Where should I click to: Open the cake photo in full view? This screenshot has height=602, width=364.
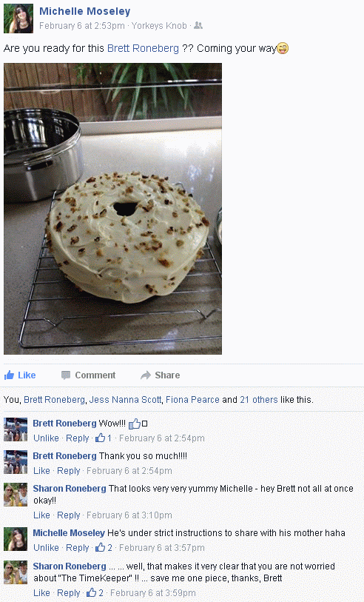[112, 209]
